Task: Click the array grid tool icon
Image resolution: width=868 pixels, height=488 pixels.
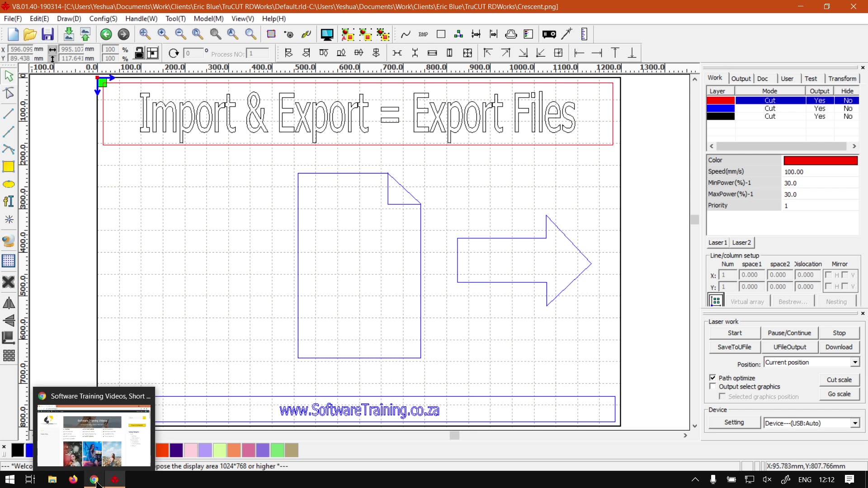Action: point(9,356)
